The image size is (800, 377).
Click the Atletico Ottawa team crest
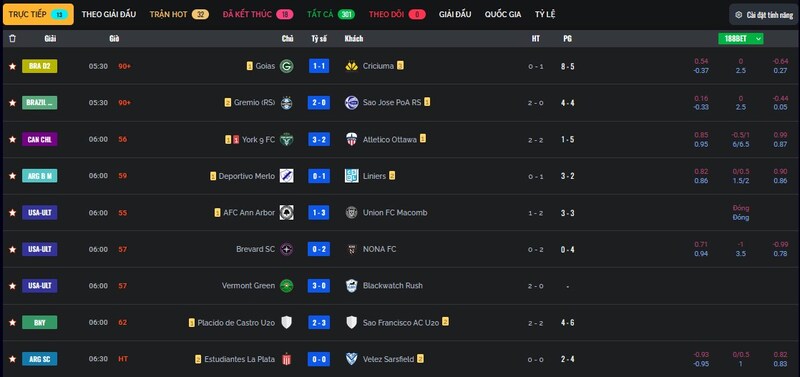[352, 139]
